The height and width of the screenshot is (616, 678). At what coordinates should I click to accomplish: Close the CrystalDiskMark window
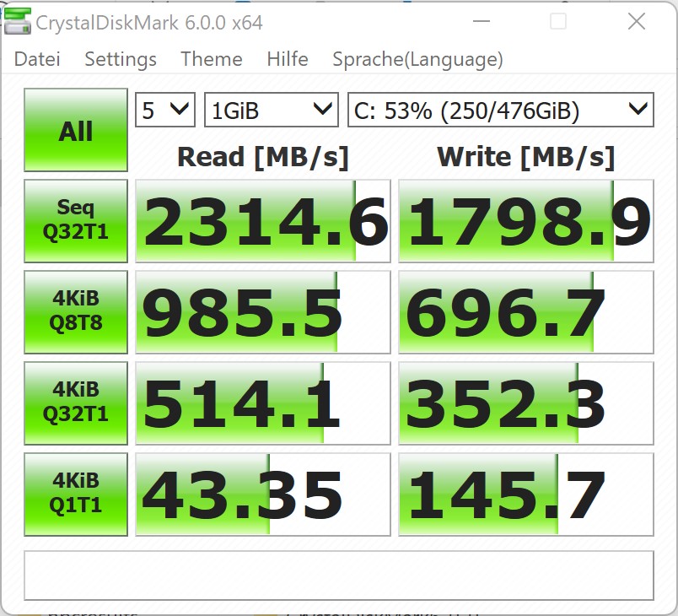tap(637, 21)
